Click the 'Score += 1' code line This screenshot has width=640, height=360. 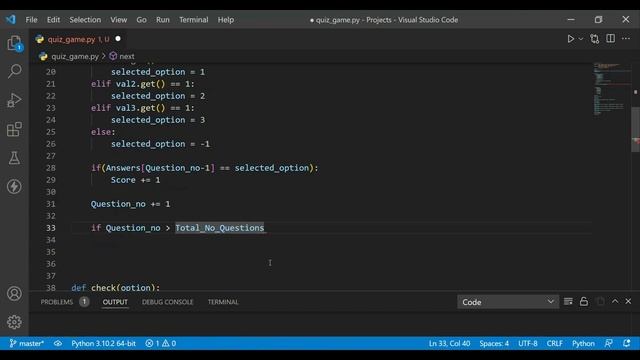pos(136,180)
